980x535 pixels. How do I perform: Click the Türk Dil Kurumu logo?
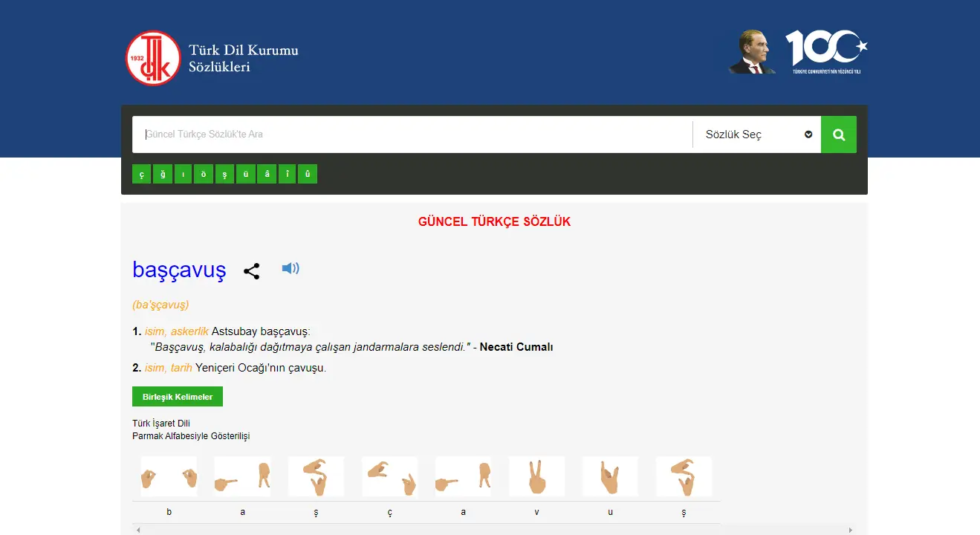tap(153, 58)
